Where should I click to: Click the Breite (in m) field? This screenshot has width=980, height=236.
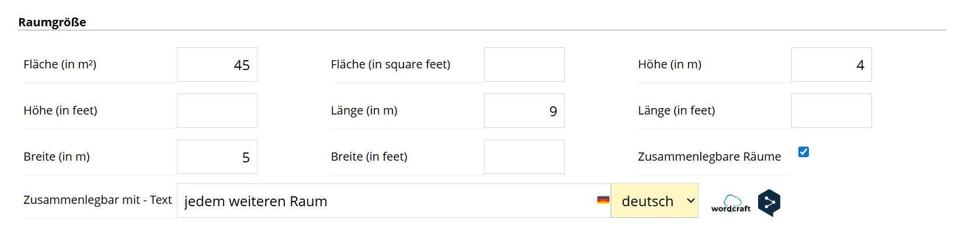[217, 157]
